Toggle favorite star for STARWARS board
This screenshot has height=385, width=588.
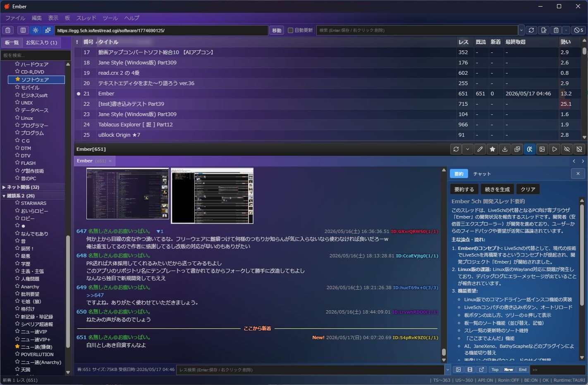pos(17,203)
